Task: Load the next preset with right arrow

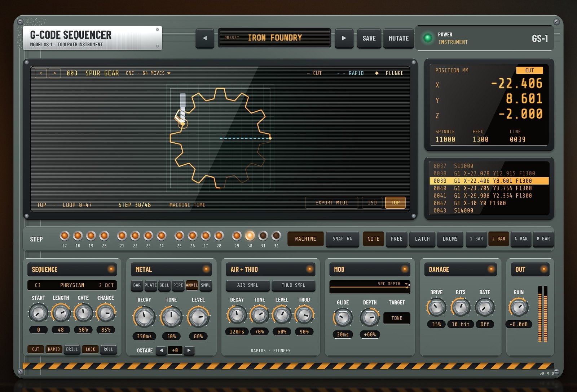Action: coord(344,38)
